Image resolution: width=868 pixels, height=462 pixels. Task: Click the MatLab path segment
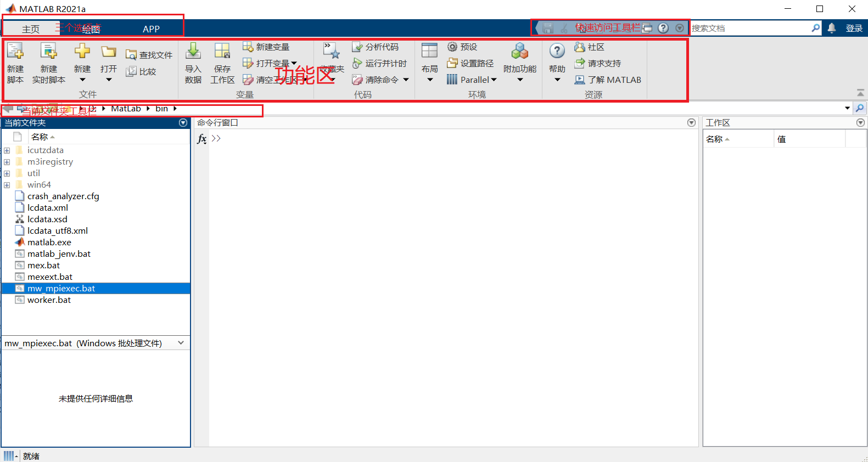pos(126,109)
